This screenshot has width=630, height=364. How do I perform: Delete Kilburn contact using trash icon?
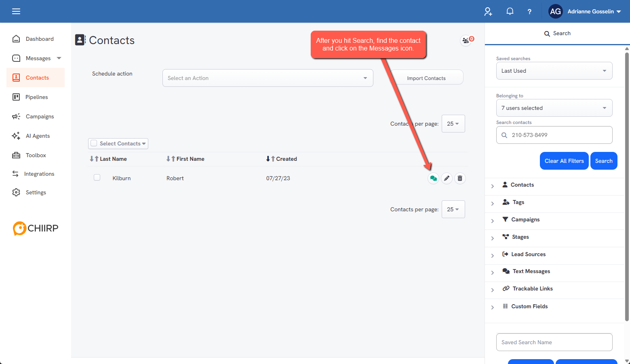tap(460, 178)
